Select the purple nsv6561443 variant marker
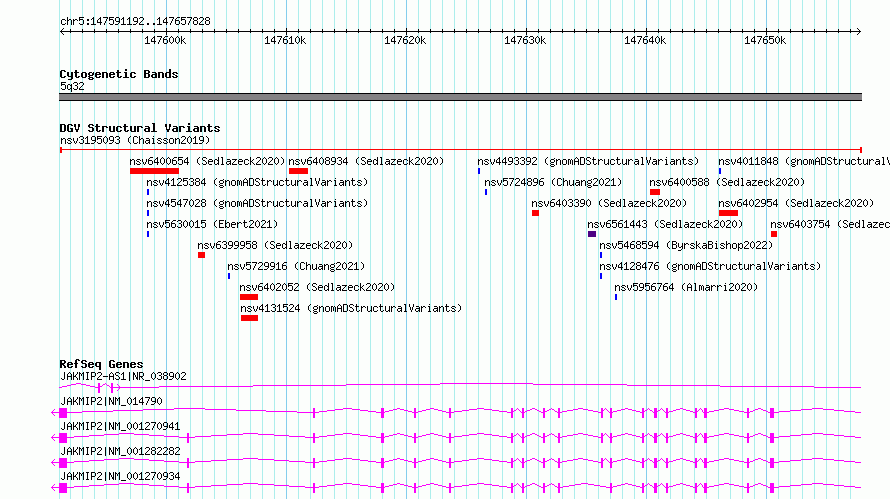Screen dimensions: 890x499 pyautogui.click(x=592, y=234)
